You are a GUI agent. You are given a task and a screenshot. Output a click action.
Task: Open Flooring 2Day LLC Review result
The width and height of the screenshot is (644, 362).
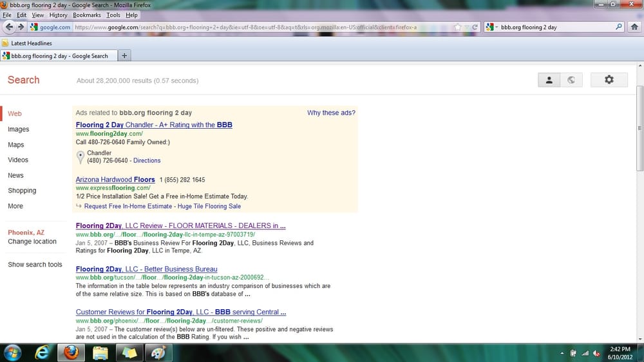181,225
